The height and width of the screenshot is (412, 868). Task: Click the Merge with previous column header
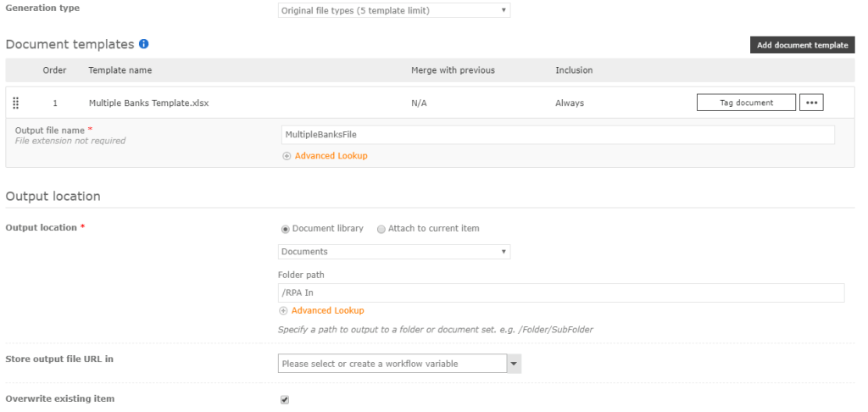point(453,70)
